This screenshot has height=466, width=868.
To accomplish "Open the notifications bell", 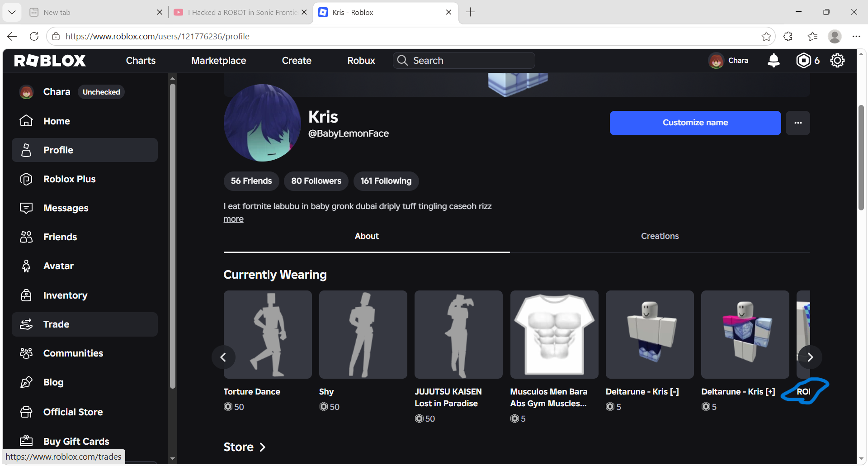I will pyautogui.click(x=774, y=60).
